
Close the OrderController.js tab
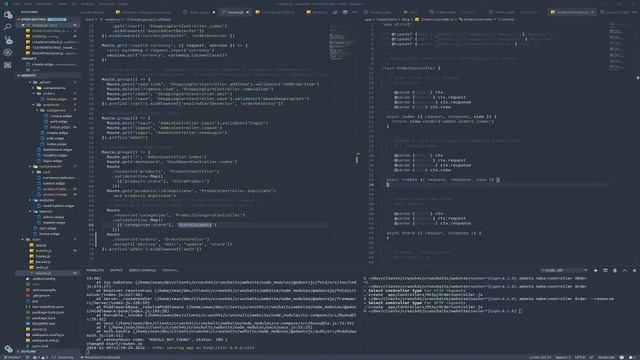[592, 12]
